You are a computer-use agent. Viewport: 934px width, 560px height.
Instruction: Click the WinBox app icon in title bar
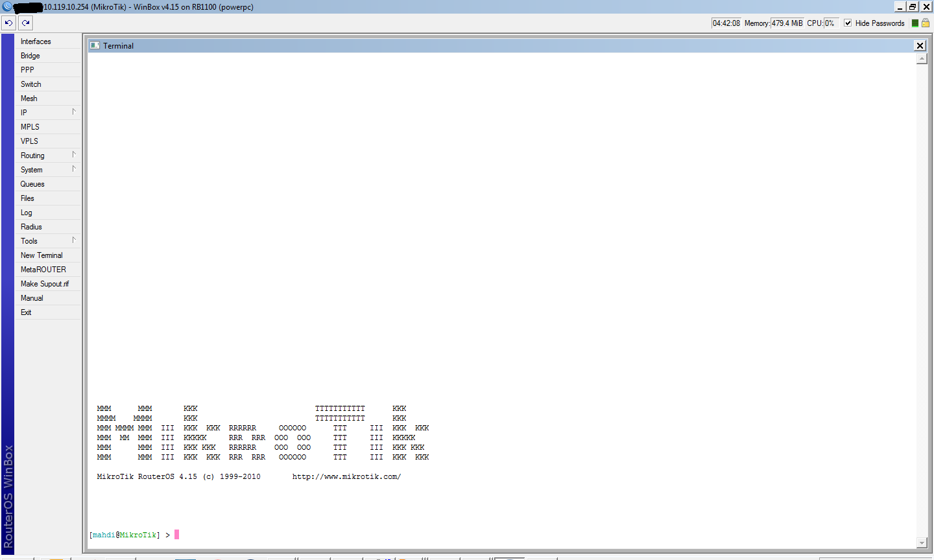pos(7,6)
